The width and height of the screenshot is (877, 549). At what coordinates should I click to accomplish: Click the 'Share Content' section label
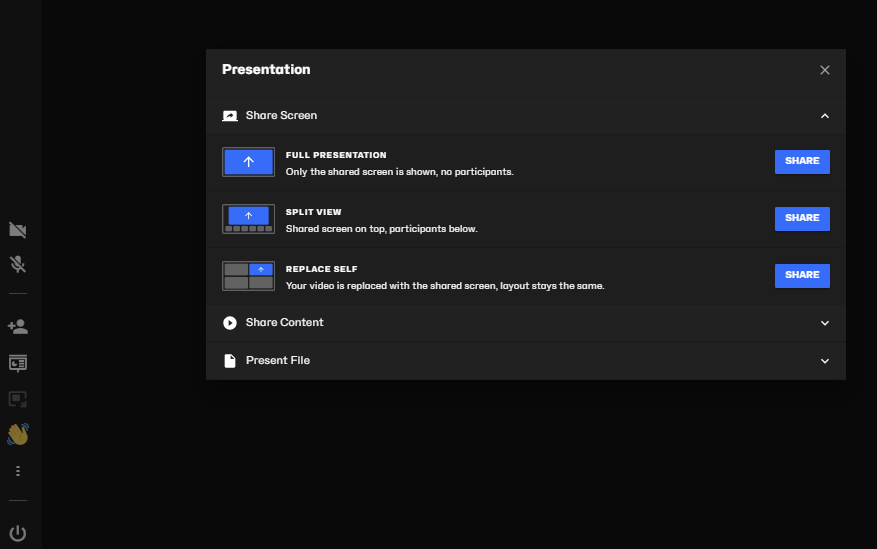click(285, 322)
